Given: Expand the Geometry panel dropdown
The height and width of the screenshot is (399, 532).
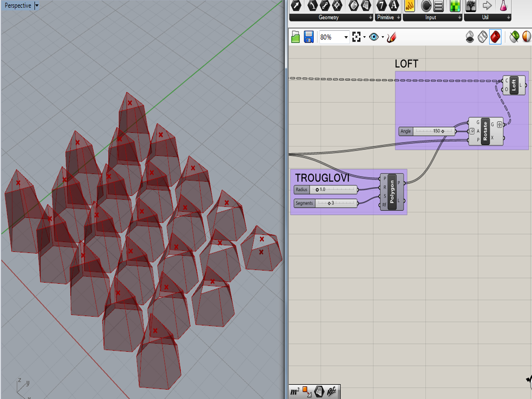Looking at the screenshot, I should 370,17.
